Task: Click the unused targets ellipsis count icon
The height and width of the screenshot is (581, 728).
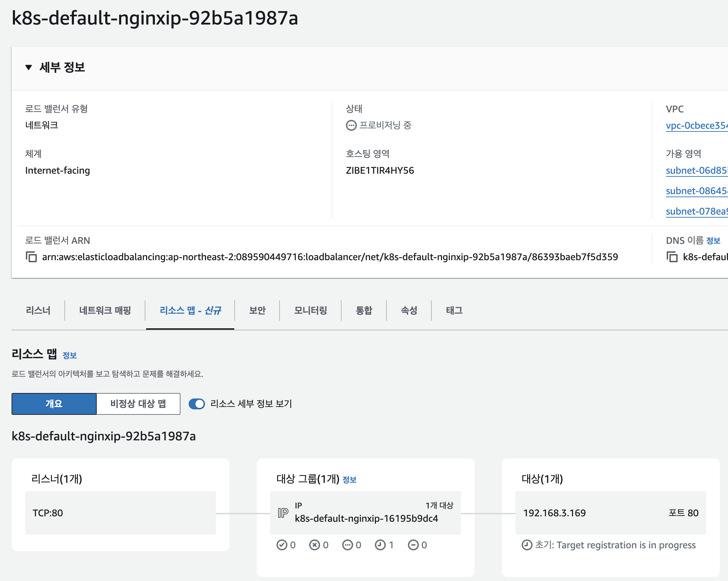Action: 347,545
